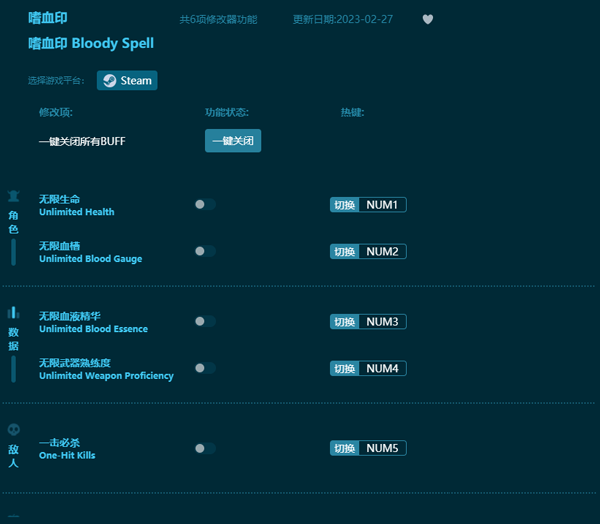Enable One-Hit Kills toggle

205,449
